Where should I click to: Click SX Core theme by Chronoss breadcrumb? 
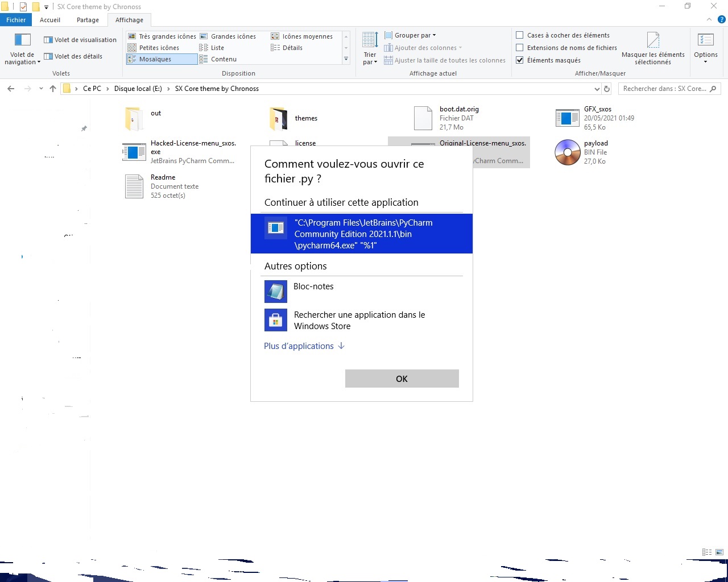click(x=217, y=89)
